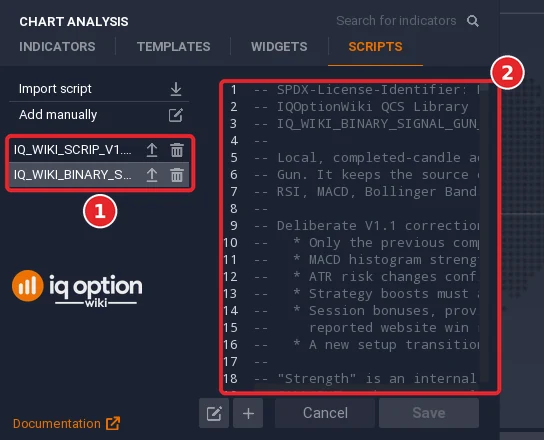Select the Scripts tab
The image size is (544, 440).
[375, 47]
